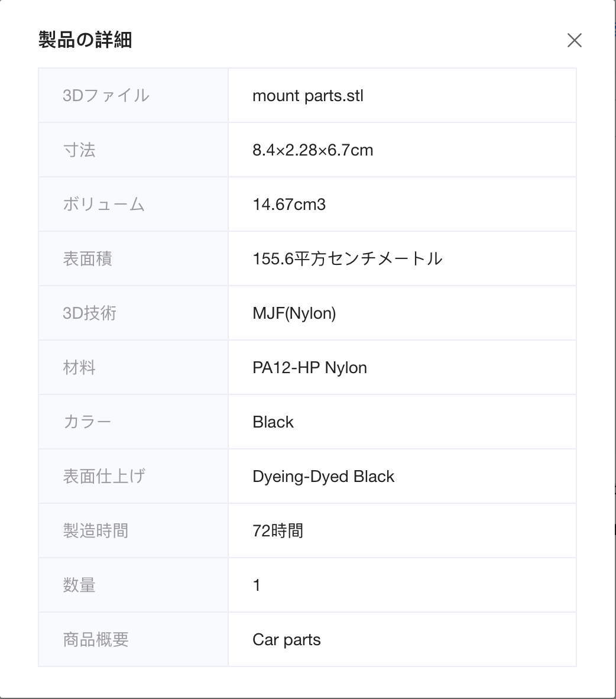Viewport: 616px width, 699px height.
Task: Click the 表面積 label cell
Action: tap(133, 258)
